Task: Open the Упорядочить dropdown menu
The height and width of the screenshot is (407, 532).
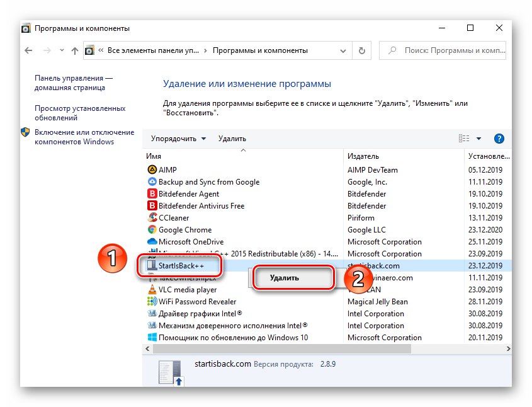Action: (178, 139)
